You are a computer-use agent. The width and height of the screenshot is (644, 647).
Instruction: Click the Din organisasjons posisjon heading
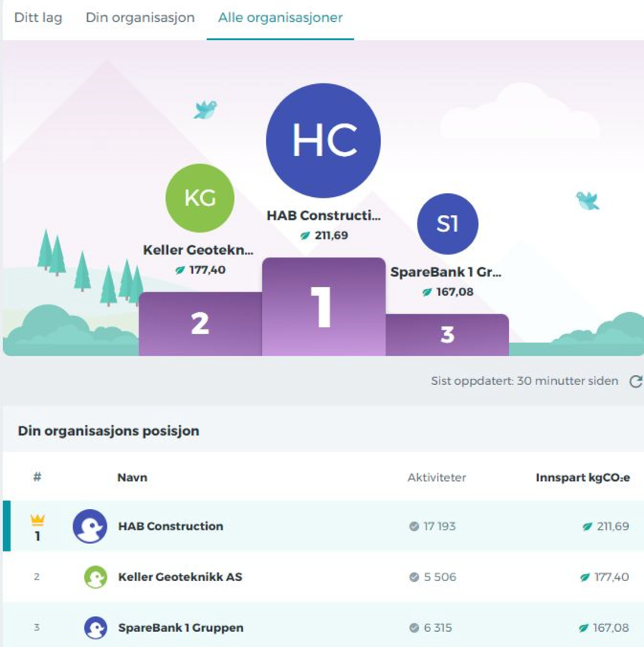pos(108,431)
